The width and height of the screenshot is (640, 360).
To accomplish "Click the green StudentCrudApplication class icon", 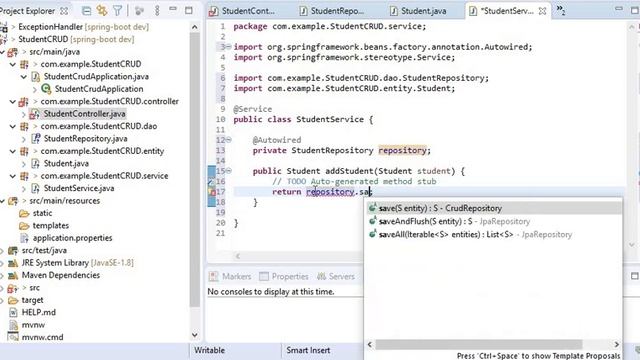I will [46, 89].
